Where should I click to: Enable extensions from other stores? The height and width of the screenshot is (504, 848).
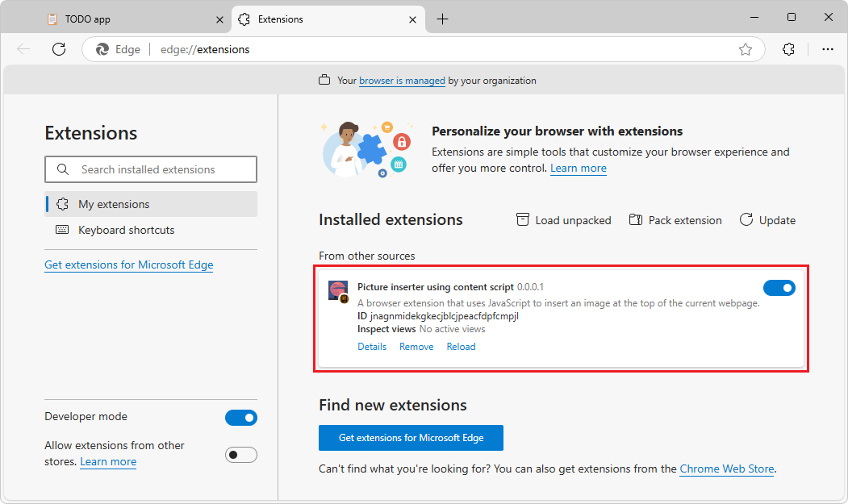[x=241, y=454]
